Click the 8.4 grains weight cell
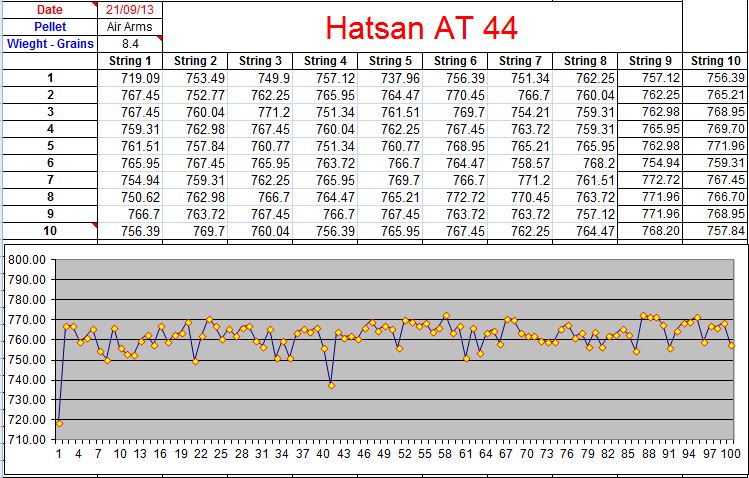The height and width of the screenshot is (478, 749). point(130,44)
